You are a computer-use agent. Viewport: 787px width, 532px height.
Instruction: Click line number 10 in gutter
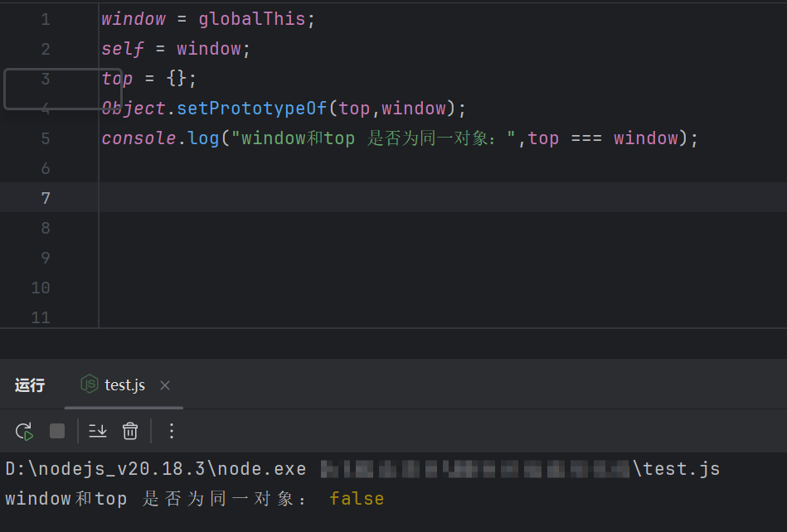tap(41, 288)
